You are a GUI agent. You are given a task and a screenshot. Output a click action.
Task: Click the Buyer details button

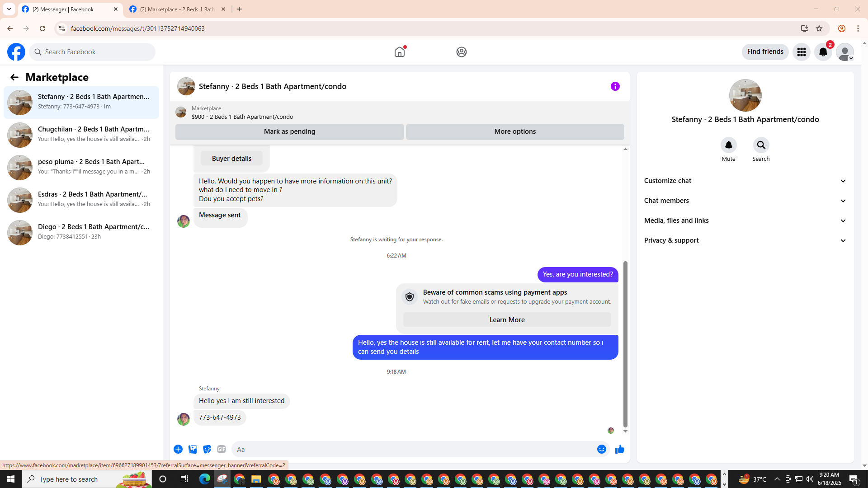click(231, 159)
